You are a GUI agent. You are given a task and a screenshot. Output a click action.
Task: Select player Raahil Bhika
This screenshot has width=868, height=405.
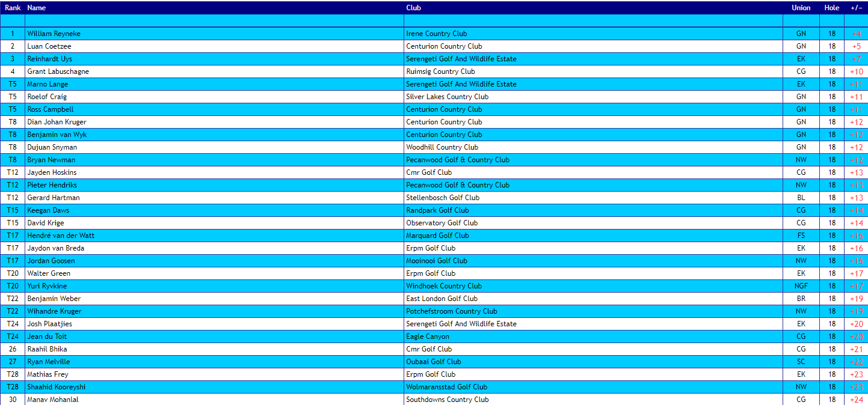[47, 349]
